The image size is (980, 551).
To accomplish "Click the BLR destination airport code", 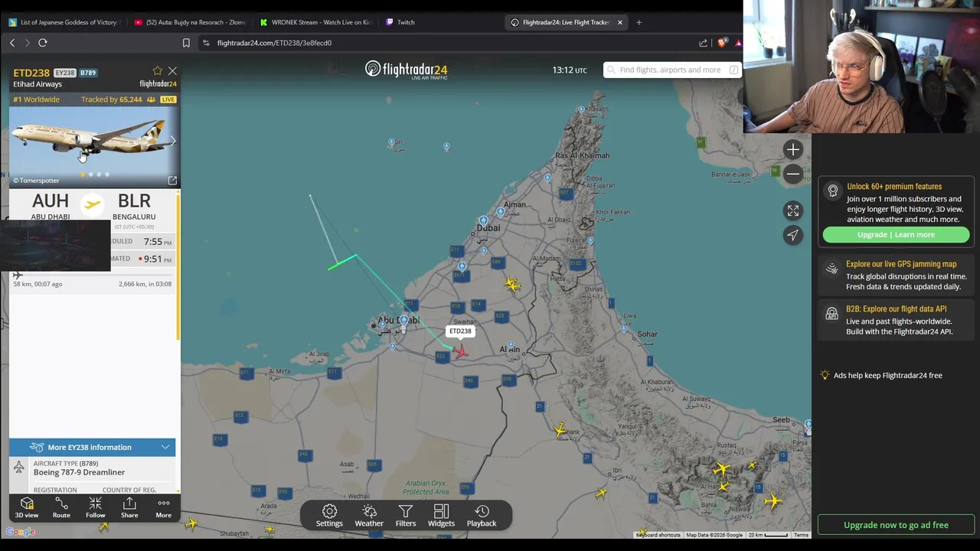I will coord(134,201).
